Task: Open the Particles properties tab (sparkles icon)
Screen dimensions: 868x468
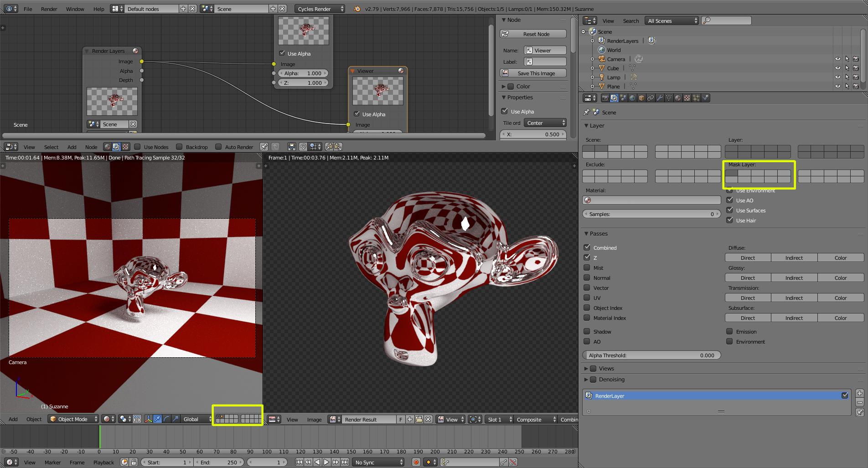Action: click(x=696, y=98)
